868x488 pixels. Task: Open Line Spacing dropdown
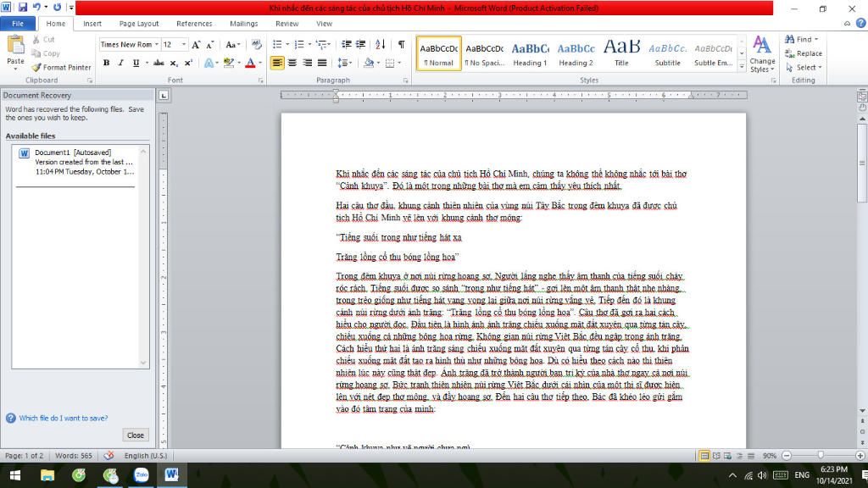(345, 63)
